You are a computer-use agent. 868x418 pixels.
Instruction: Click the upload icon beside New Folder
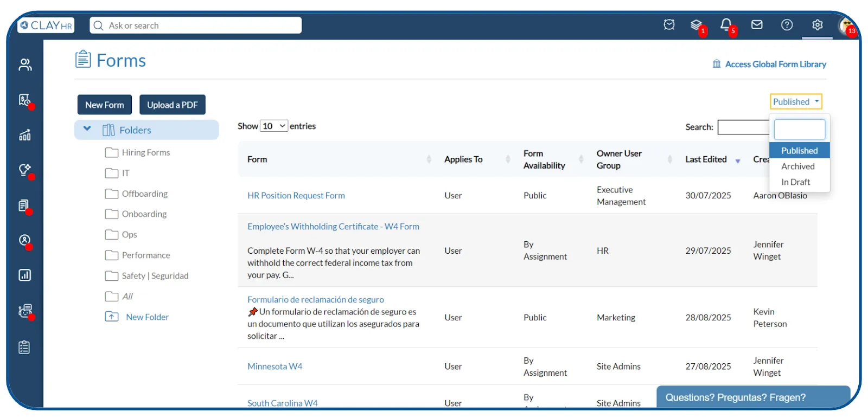112,317
